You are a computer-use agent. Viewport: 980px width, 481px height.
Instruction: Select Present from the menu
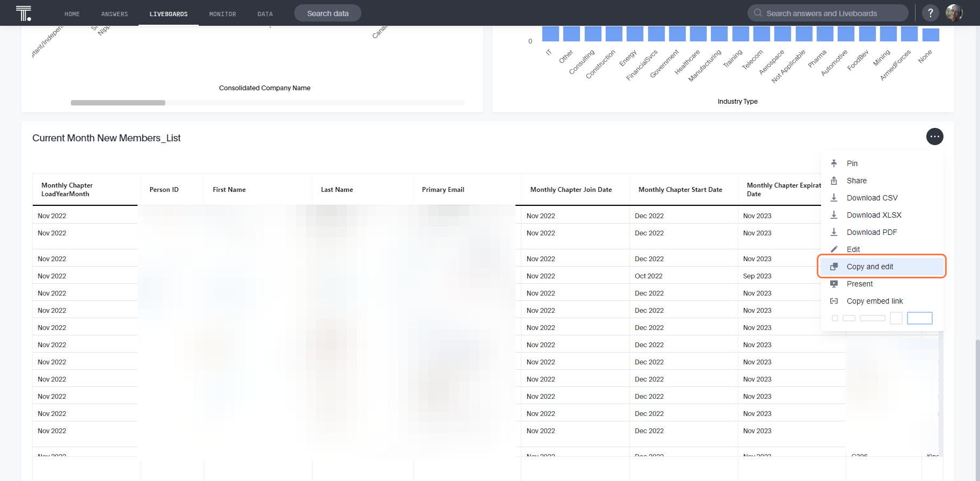tap(882, 284)
